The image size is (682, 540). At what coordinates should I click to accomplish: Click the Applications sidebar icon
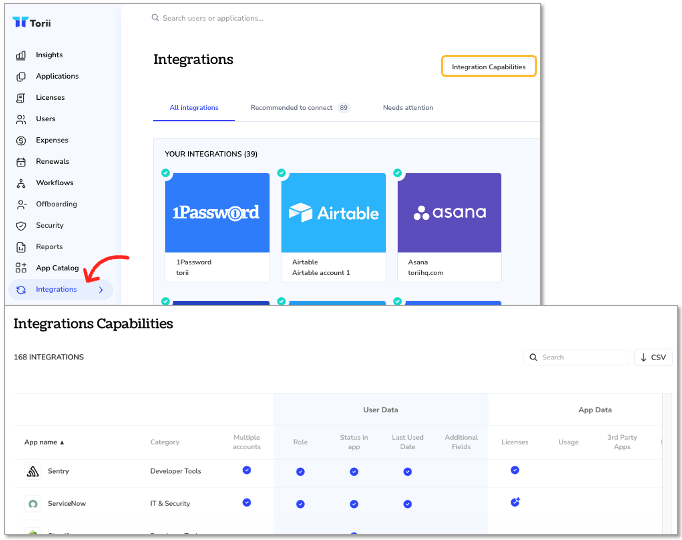click(x=21, y=77)
